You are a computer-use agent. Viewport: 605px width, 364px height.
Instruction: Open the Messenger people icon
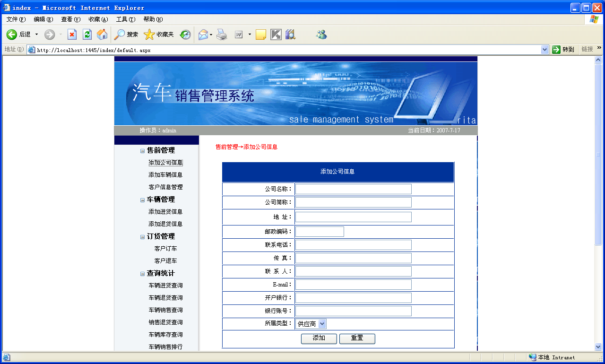click(322, 35)
